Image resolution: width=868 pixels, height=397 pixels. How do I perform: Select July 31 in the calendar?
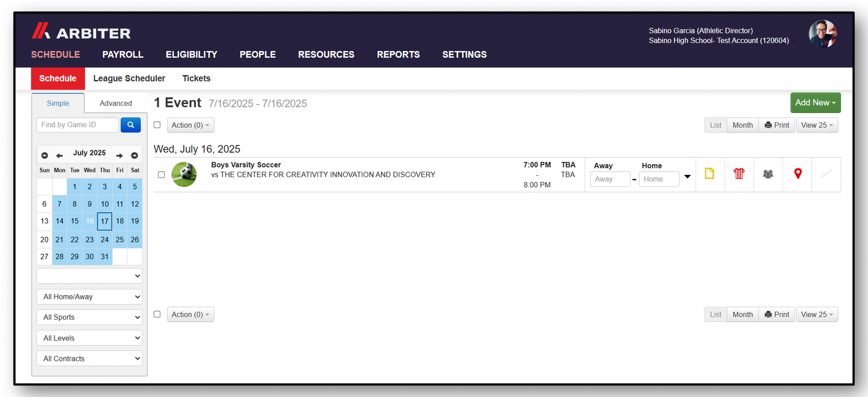(x=104, y=257)
